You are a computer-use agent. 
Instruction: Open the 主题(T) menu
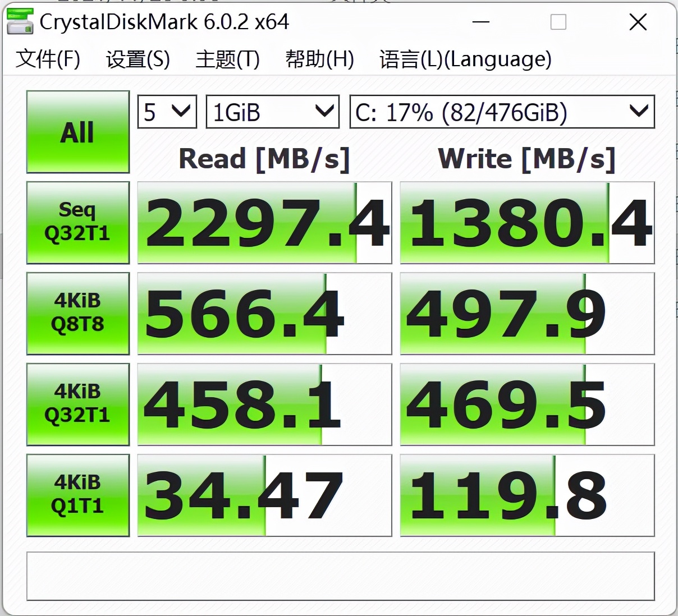tap(227, 59)
